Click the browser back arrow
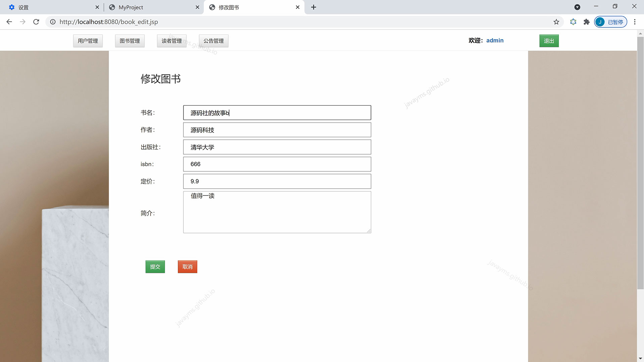 tap(9, 22)
